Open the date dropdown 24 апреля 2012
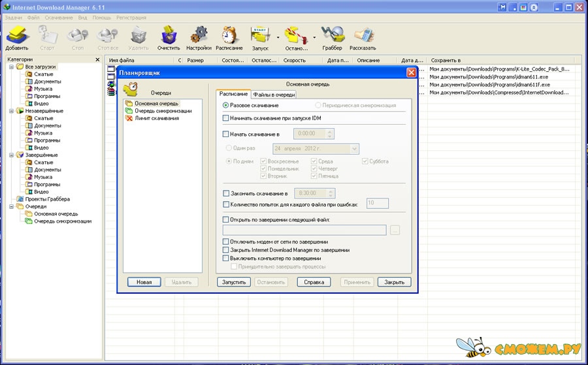The width and height of the screenshot is (588, 365). pos(354,149)
